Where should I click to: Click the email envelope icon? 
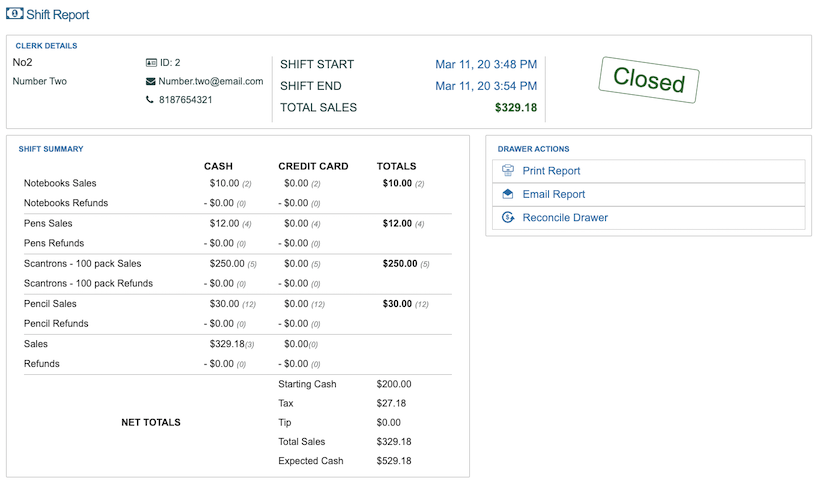151,82
